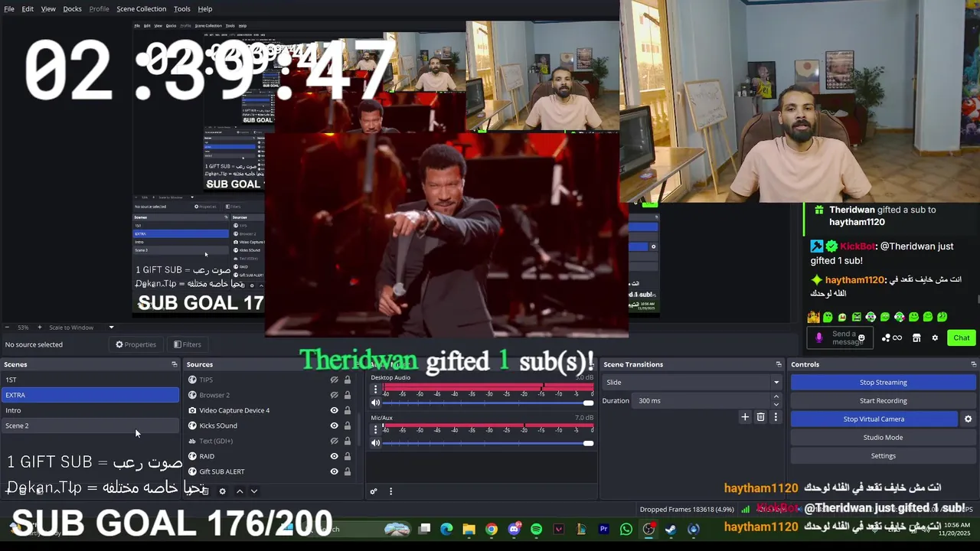Open the File menu

point(9,8)
